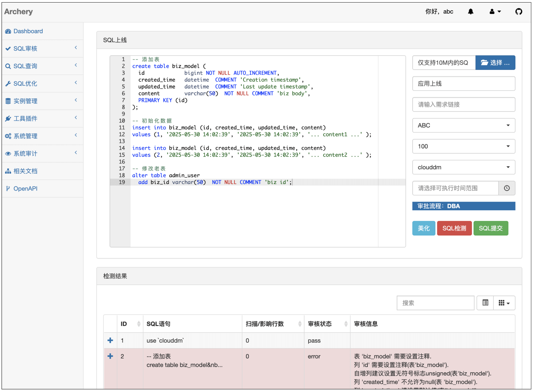The image size is (533, 392).
Task: Expand the create table biz_model result row
Action: coord(110,356)
